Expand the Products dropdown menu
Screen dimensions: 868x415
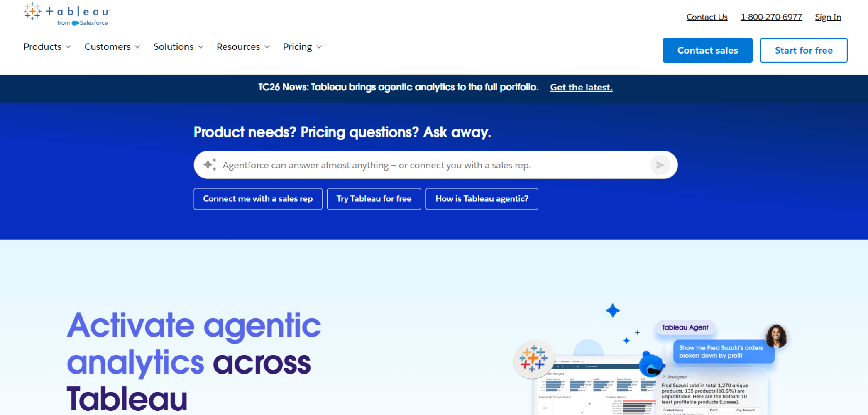click(47, 47)
